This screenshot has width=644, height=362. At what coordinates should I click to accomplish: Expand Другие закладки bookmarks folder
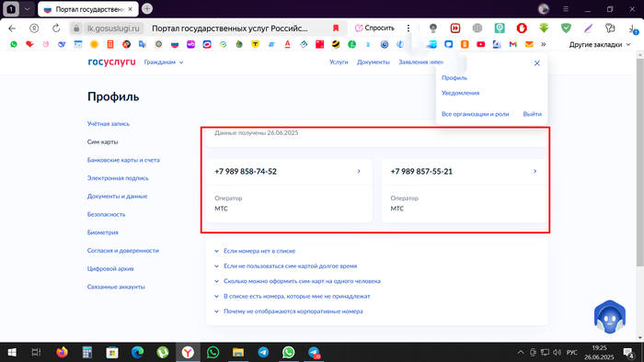tap(599, 44)
